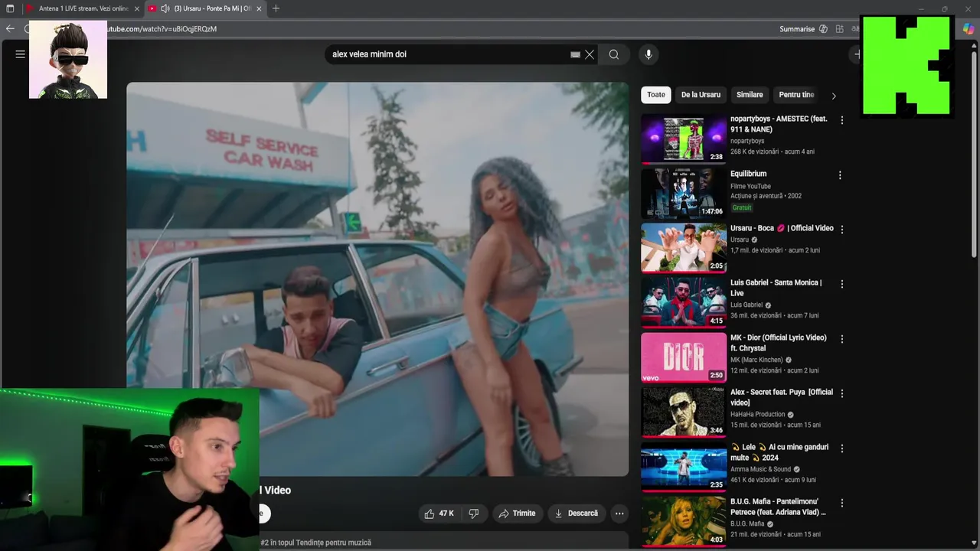Open 'MK - Dior (Official Lyric Video)' title
This screenshot has height=551, width=980.
pyautogui.click(x=779, y=343)
